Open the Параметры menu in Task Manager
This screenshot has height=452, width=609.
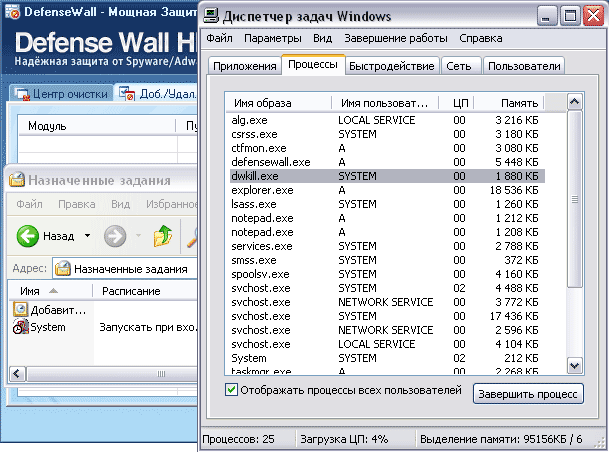(x=273, y=38)
